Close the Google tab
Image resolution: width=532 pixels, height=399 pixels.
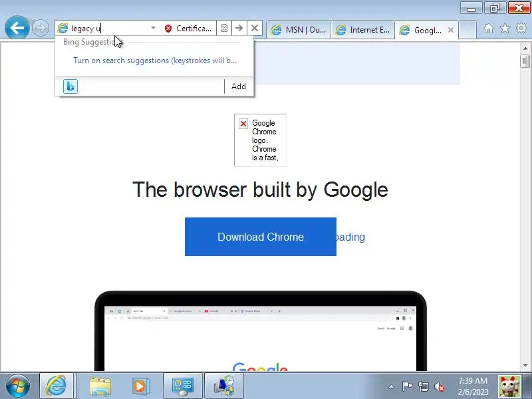coord(451,30)
